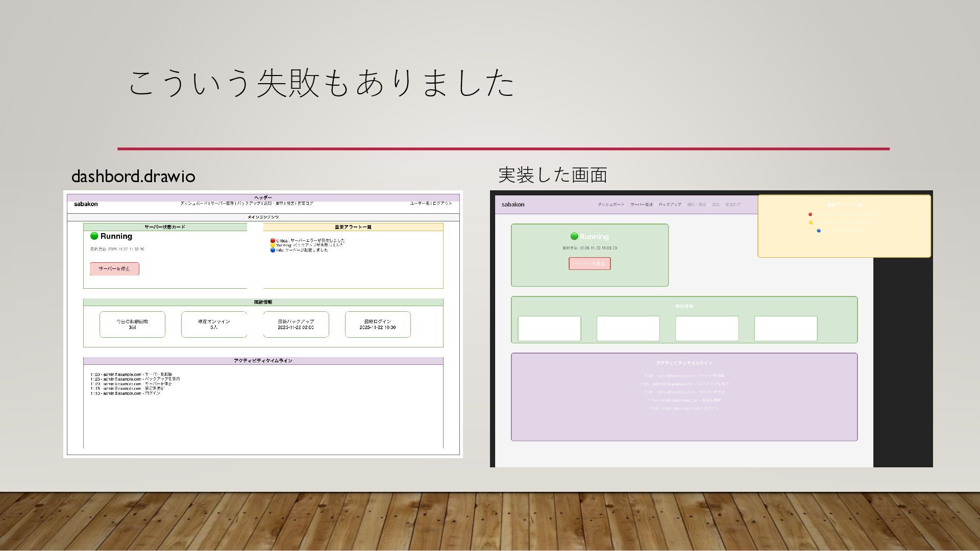This screenshot has height=551, width=980.
Task: Click the slide title こういう失敗もありました
Action: pyautogui.click(x=321, y=83)
